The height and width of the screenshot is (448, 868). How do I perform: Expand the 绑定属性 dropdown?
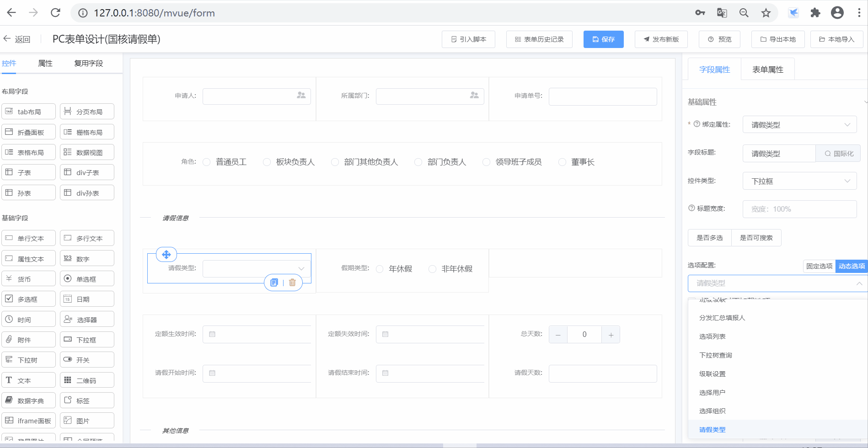tap(799, 125)
